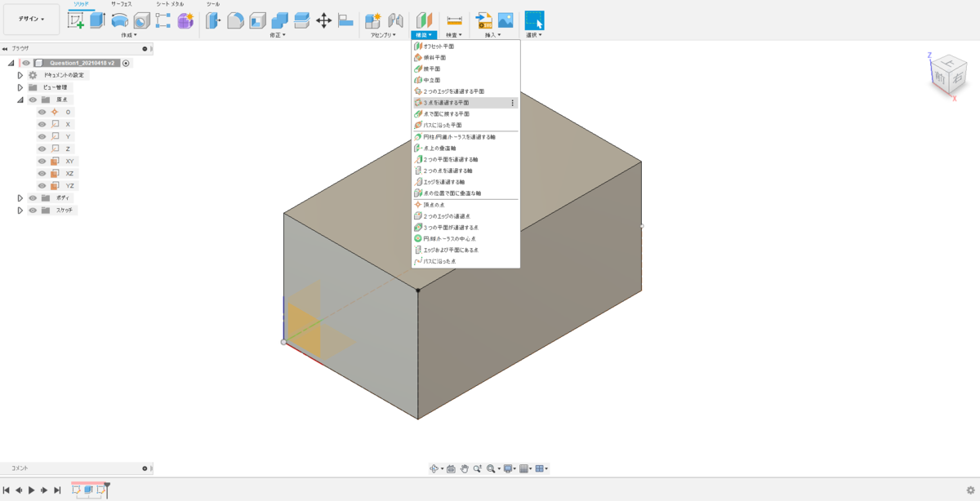The width and height of the screenshot is (980, 501).
Task: Toggle visibility of ボディ folder
Action: [33, 197]
